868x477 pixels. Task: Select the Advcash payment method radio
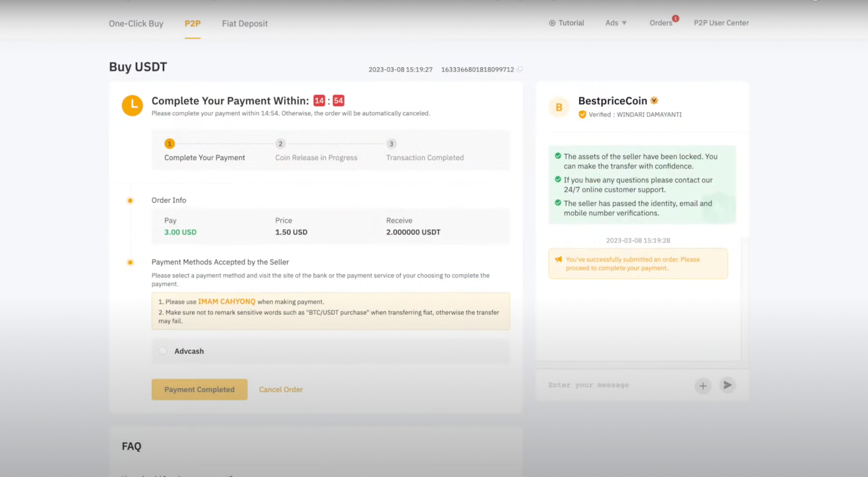point(163,351)
